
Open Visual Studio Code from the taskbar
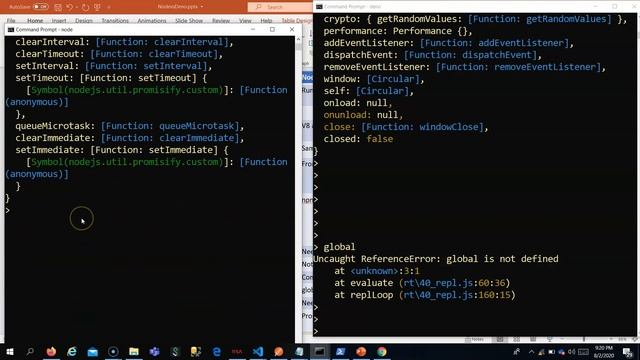tap(258, 351)
